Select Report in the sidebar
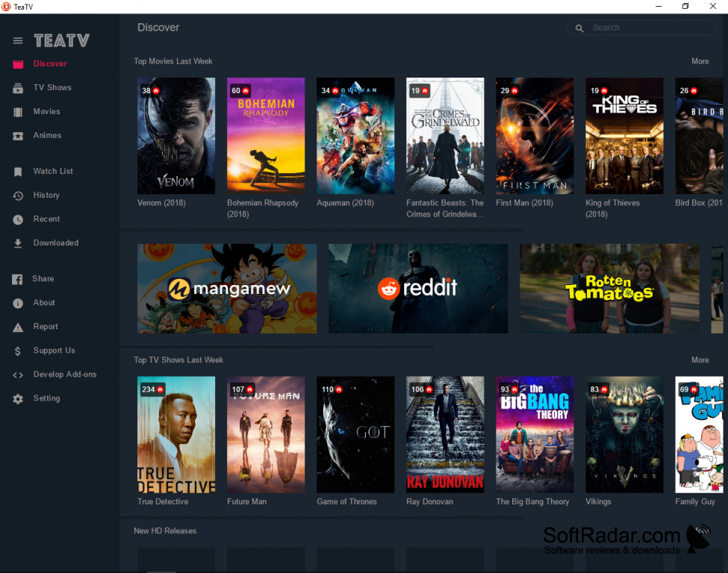Viewport: 728px width, 573px height. [46, 326]
